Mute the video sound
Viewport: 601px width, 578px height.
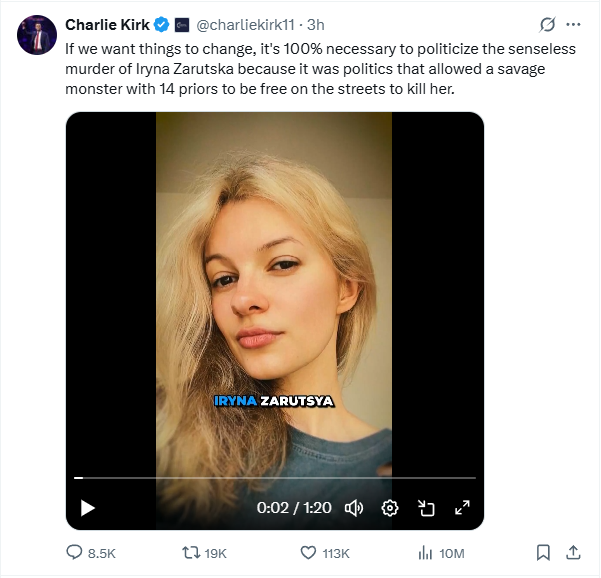tap(353, 508)
